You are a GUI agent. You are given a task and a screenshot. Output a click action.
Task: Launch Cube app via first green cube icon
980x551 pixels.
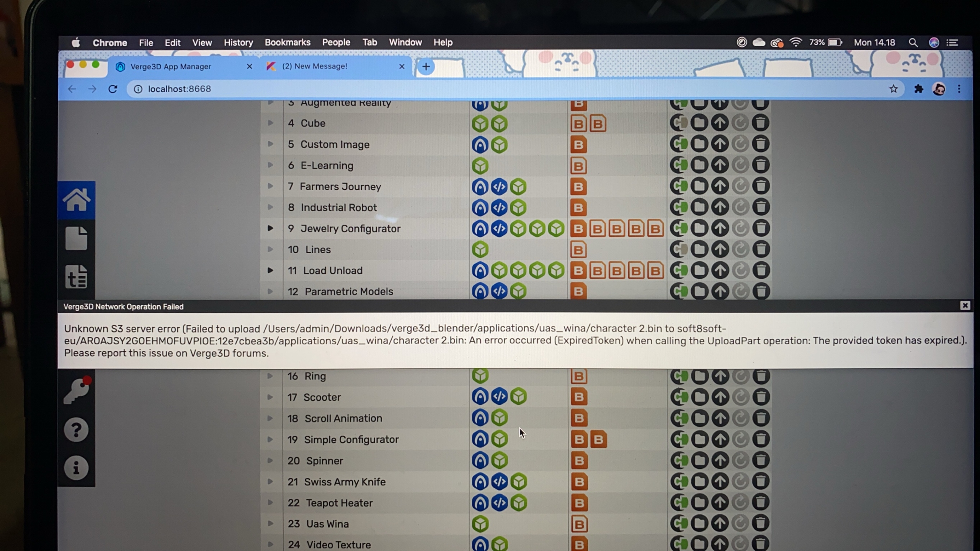480,124
